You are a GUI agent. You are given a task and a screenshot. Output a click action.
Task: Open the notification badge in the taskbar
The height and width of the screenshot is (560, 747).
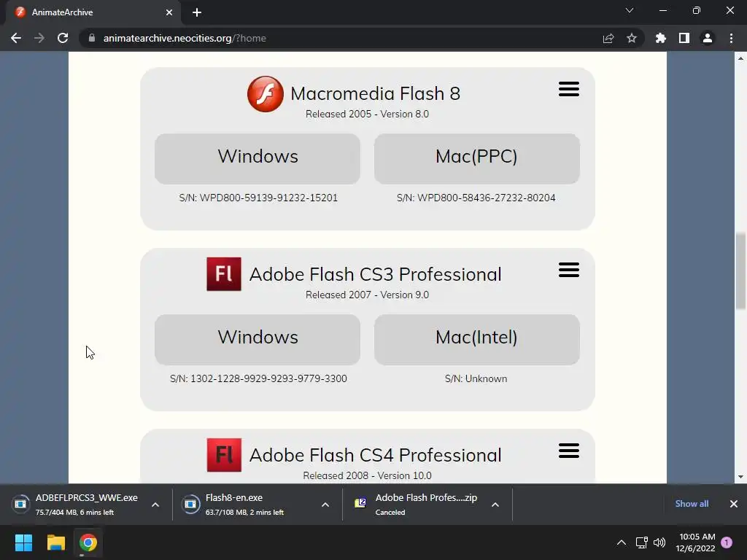727,542
